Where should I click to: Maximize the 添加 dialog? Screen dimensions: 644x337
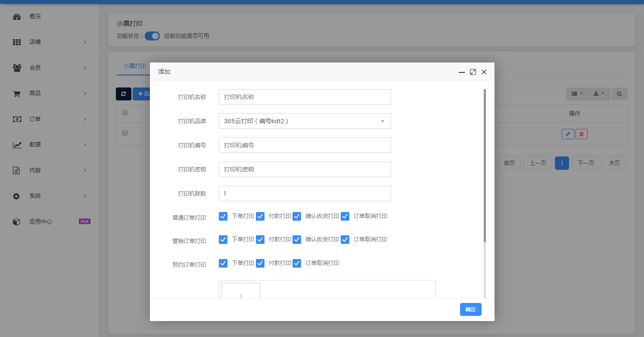point(473,72)
